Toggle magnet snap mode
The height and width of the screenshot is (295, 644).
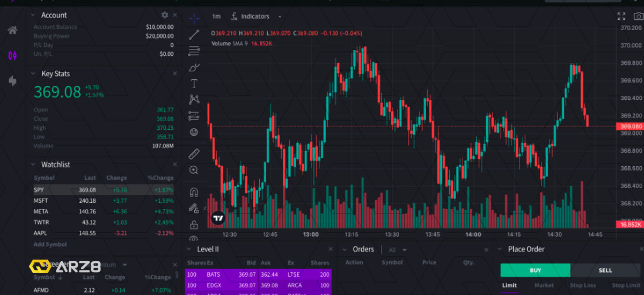[x=194, y=192]
